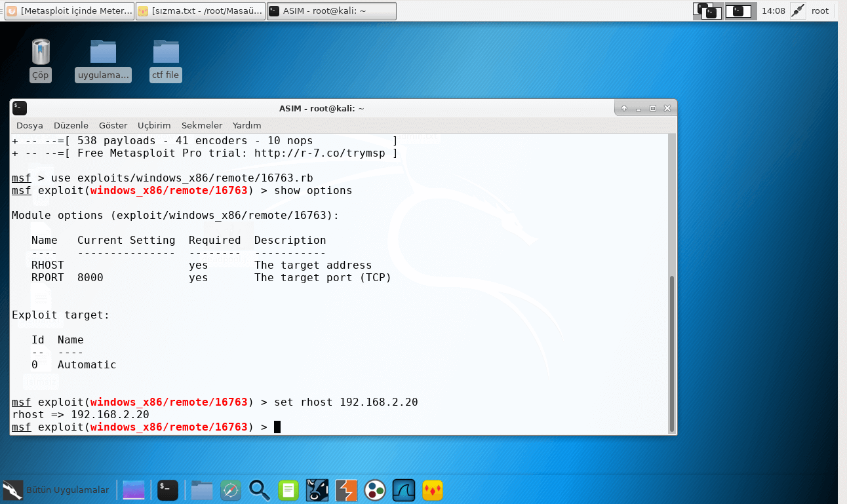Open the Yardım menu in terminal

point(247,125)
